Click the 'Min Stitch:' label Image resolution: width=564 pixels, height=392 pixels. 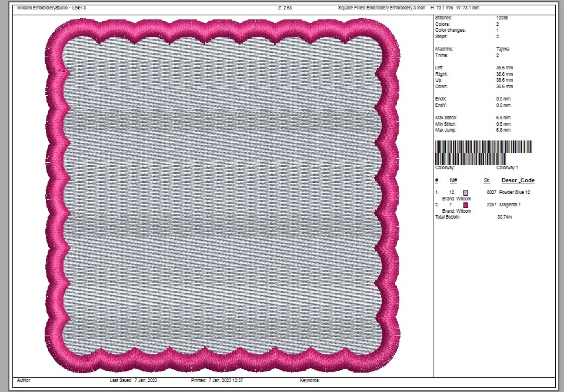tap(446, 124)
